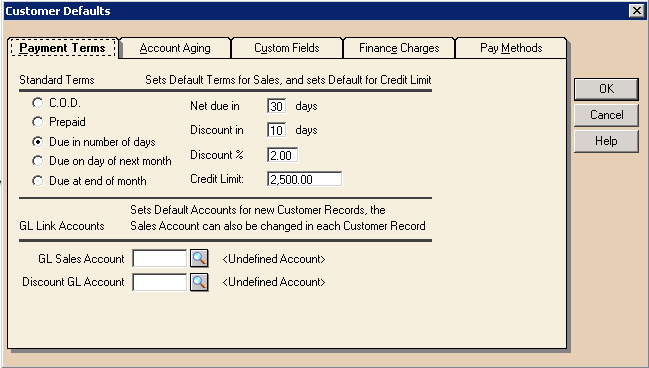This screenshot has height=368, width=649.
Task: Open the Account Aging tab
Action: (175, 48)
